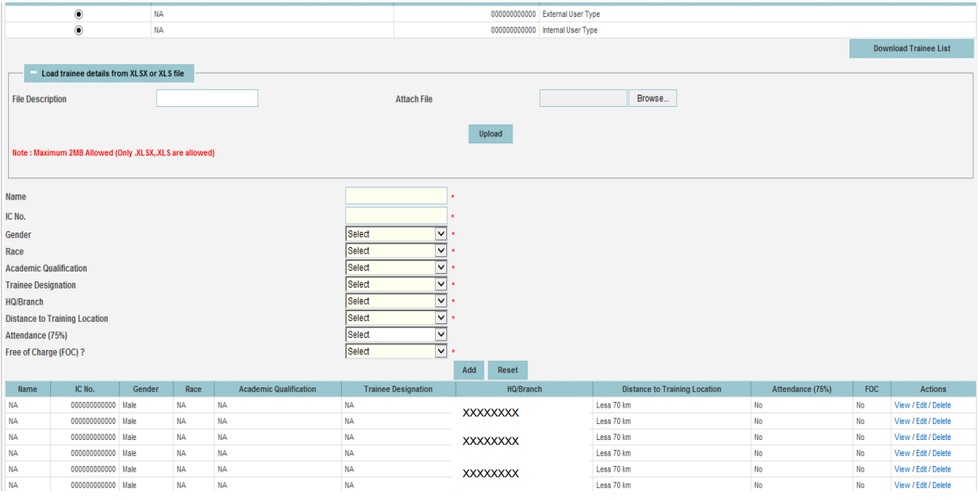Click the Browse button to attach file
980x500 pixels.
coord(652,97)
